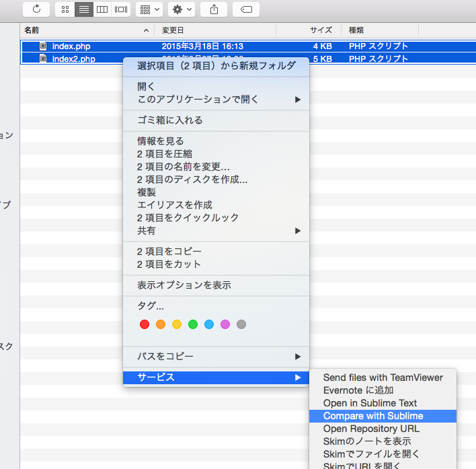
Task: Choose Skimのノートを表示
Action: tap(383, 441)
